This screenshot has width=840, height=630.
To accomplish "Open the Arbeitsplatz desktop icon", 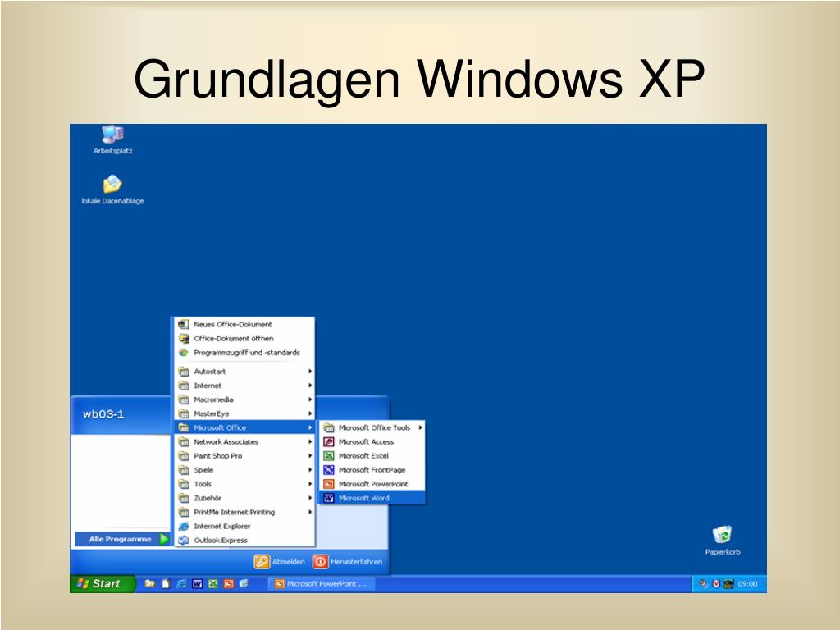I will [112, 139].
